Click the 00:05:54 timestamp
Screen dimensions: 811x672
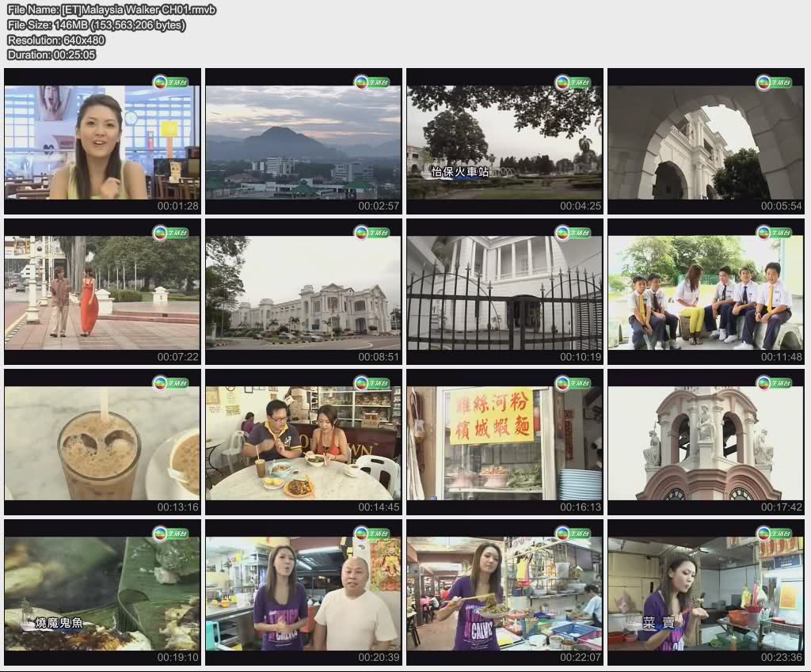tap(782, 206)
